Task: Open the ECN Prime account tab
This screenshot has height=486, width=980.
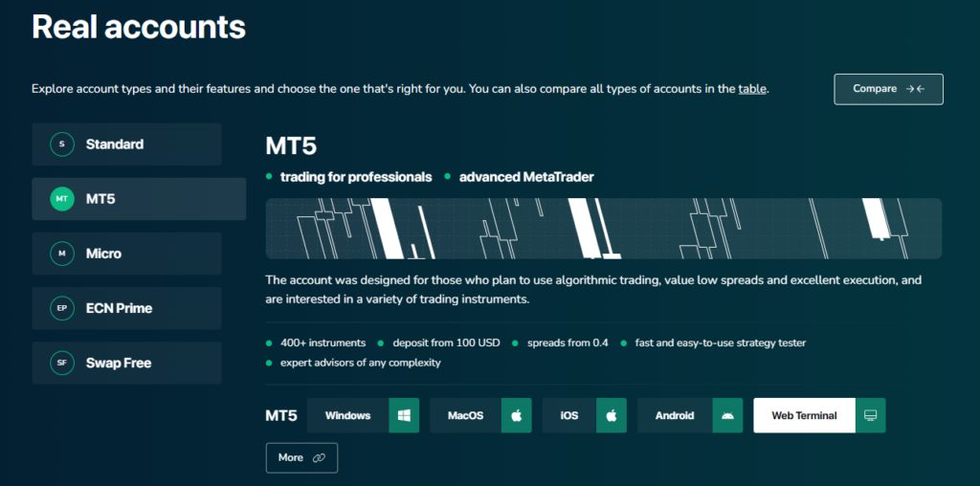Action: pyautogui.click(x=127, y=308)
